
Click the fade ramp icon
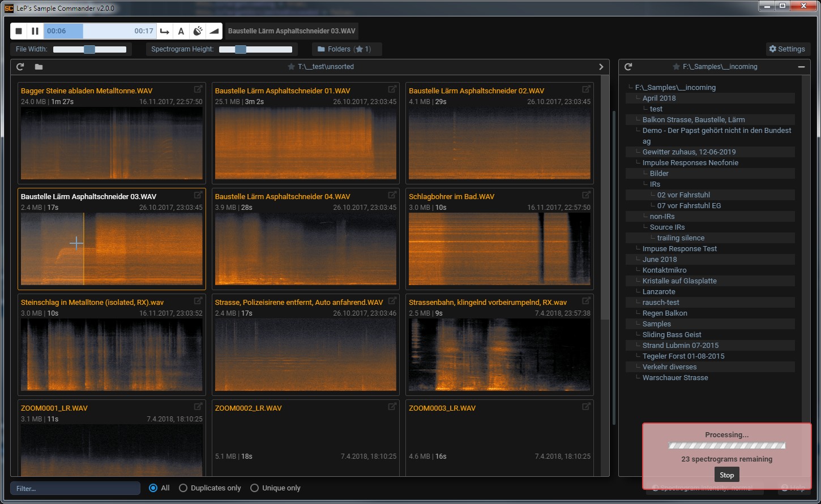coord(213,31)
